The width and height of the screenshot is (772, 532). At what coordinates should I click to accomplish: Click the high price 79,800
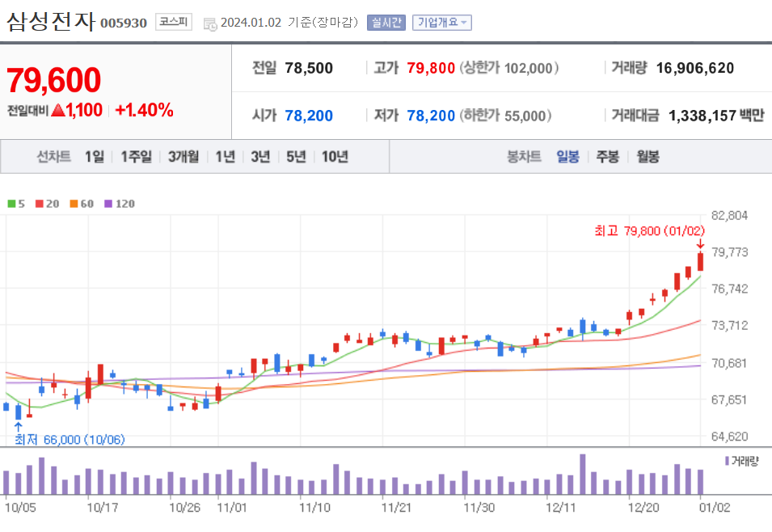[x=431, y=68]
